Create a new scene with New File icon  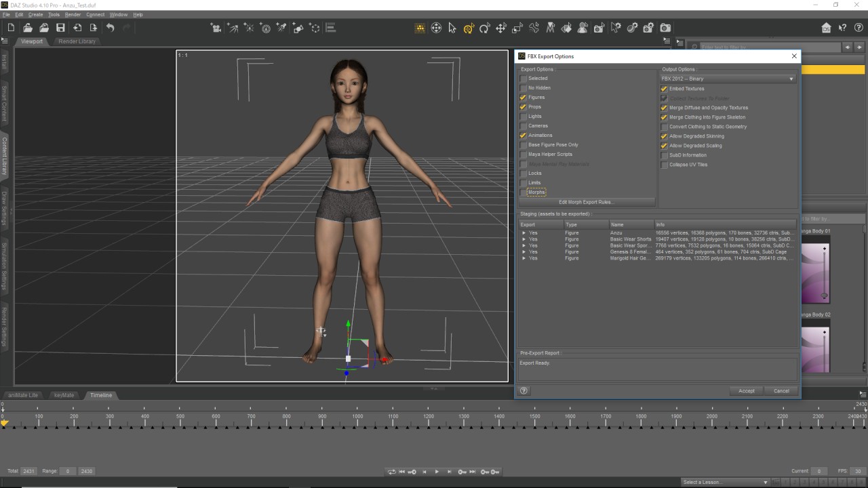[x=11, y=28]
